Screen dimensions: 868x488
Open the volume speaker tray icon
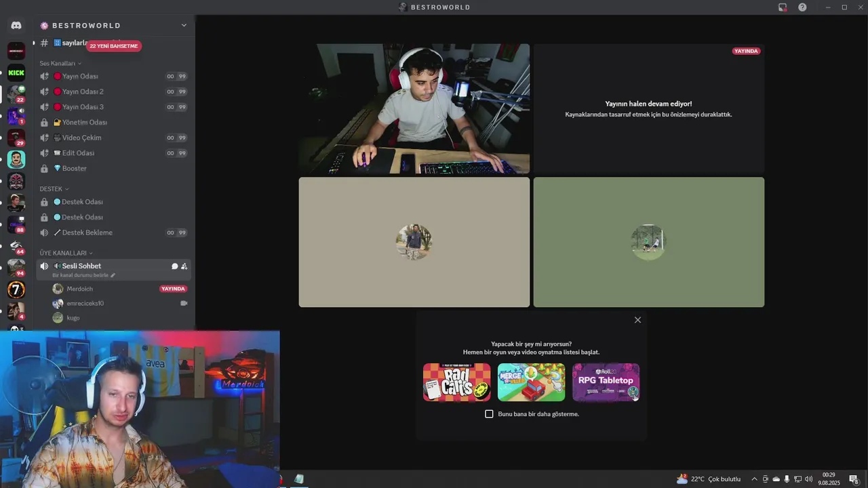pos(809,479)
